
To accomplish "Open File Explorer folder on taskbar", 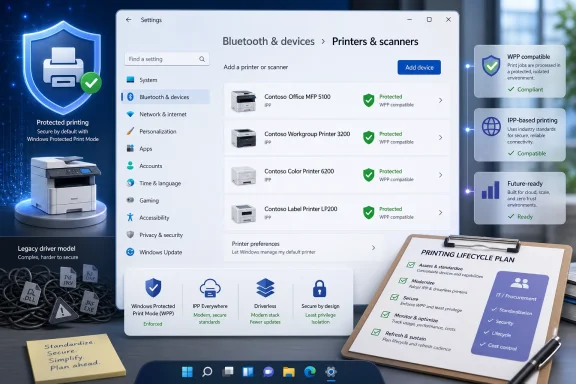I will (289, 372).
